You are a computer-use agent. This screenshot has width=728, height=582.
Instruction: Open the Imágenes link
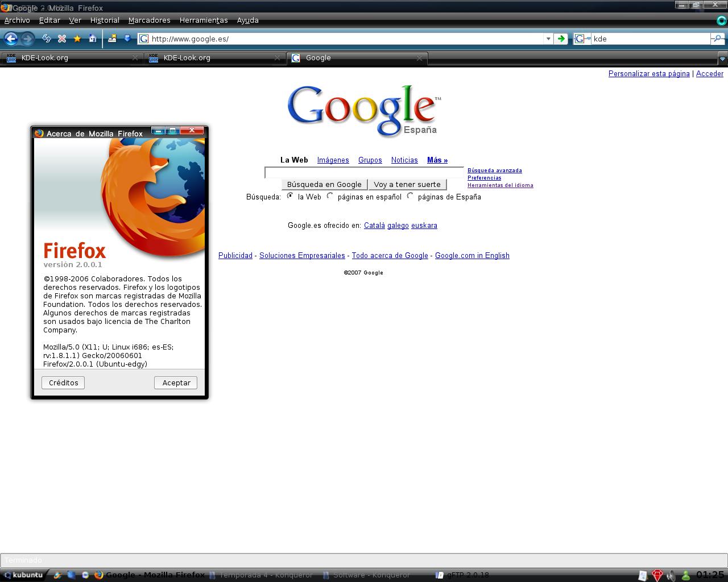(333, 160)
